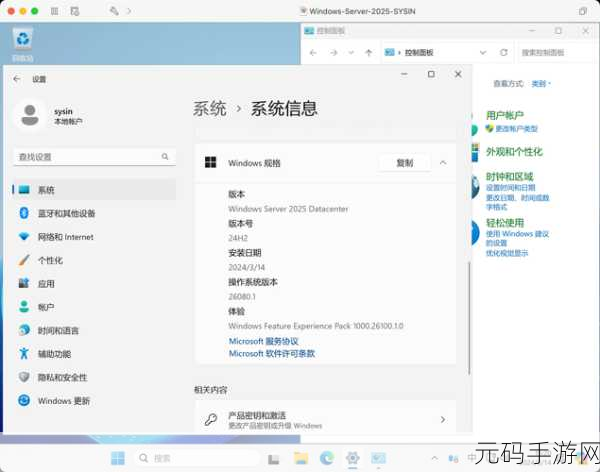Click the network icon in system tray
600x472 pixels.
click(453, 458)
